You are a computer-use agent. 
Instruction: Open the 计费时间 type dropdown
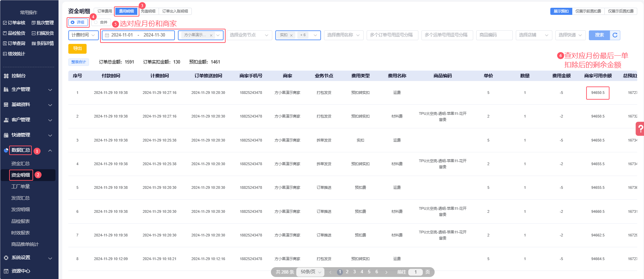[x=83, y=35]
